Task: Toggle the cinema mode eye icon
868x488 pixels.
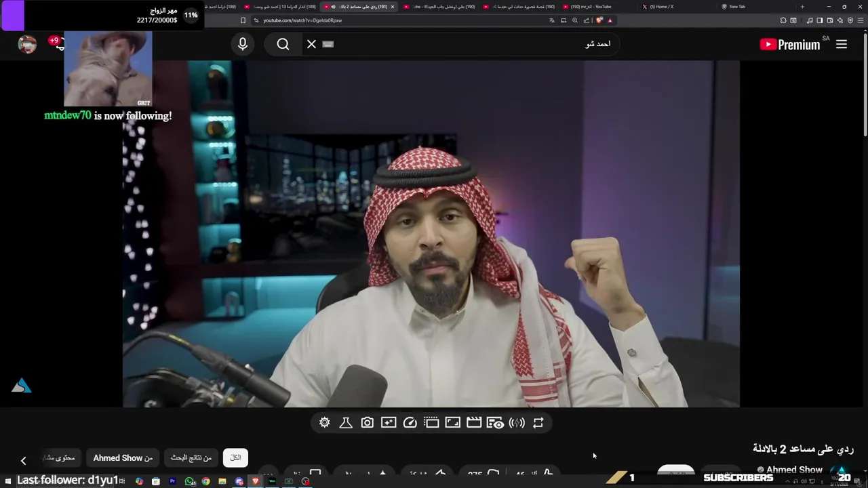Action: click(495, 423)
